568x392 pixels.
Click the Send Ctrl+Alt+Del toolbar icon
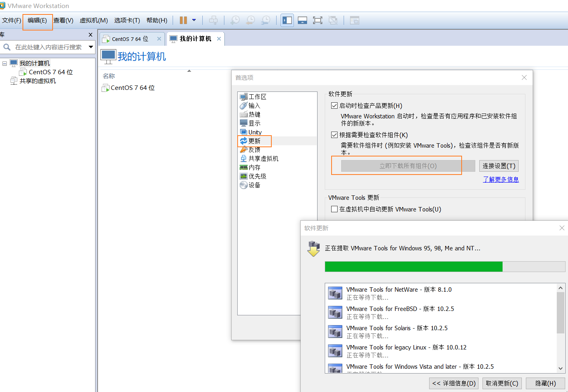pos(214,20)
